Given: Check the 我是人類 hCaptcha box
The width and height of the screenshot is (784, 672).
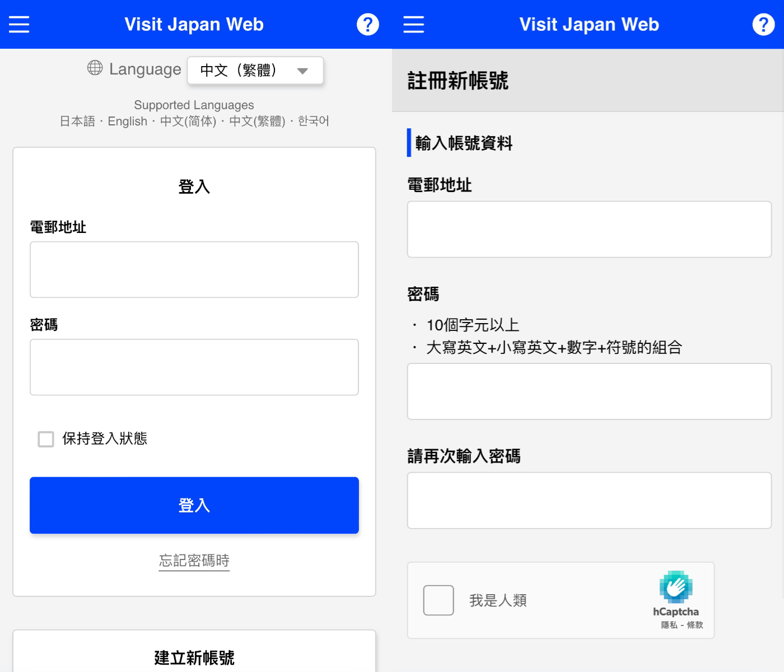Looking at the screenshot, I should click(x=438, y=600).
